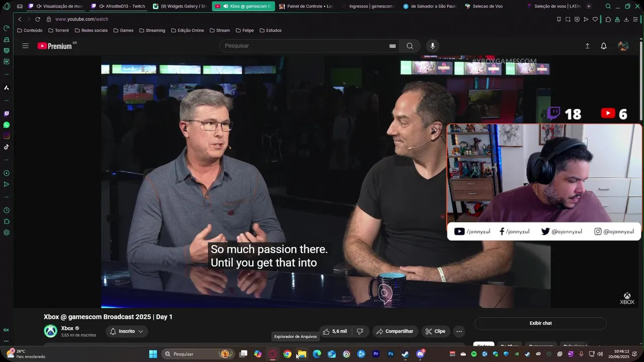Viewport: 644px width, 362px height.
Task: Open the Redes sociais bookmarks folder
Action: pos(91,30)
